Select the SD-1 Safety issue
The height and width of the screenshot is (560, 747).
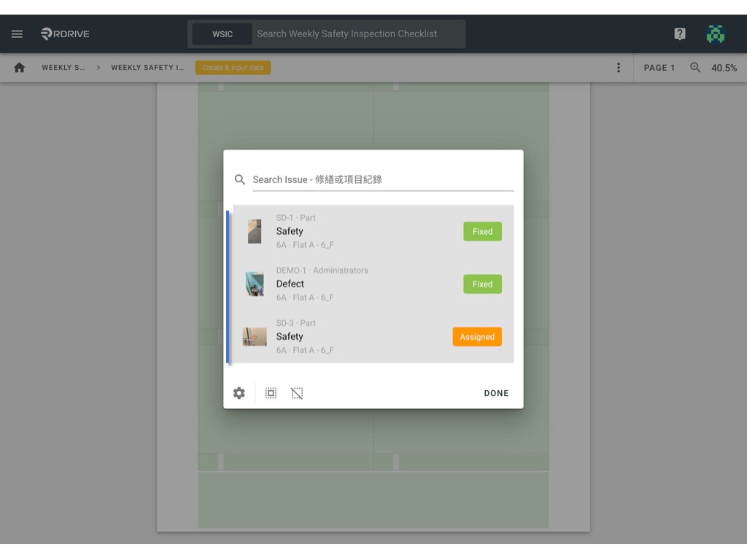[x=373, y=231]
